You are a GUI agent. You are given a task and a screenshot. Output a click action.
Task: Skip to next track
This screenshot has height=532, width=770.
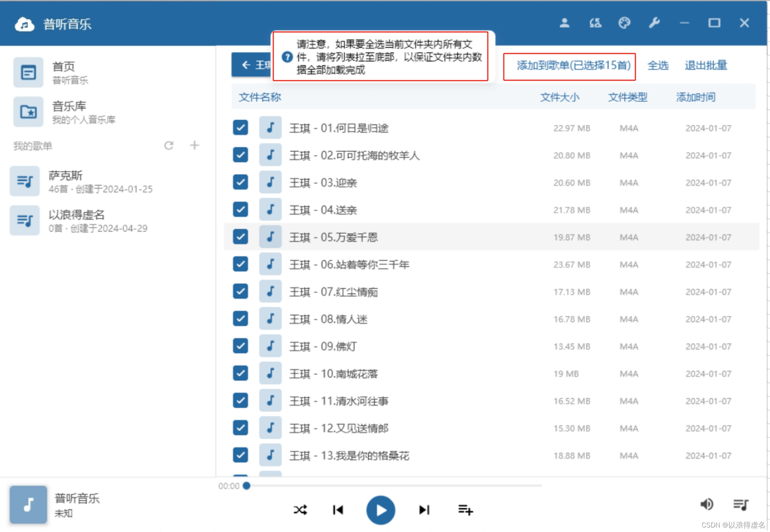[x=424, y=510]
